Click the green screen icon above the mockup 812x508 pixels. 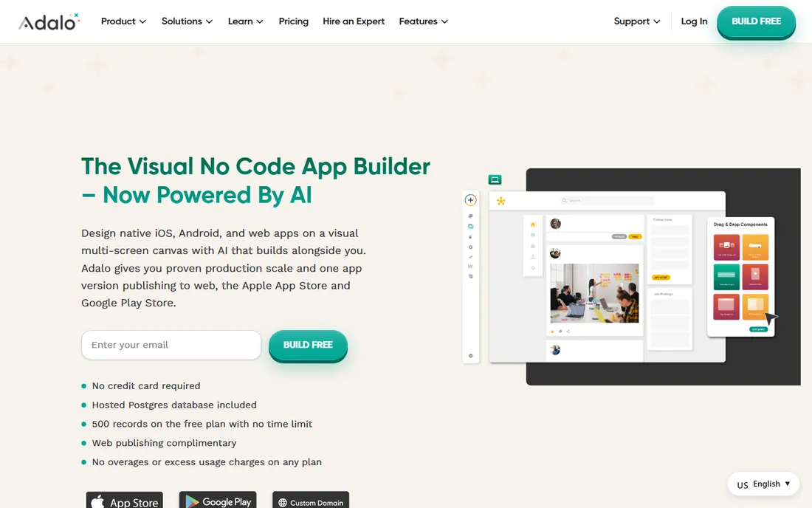pos(495,179)
